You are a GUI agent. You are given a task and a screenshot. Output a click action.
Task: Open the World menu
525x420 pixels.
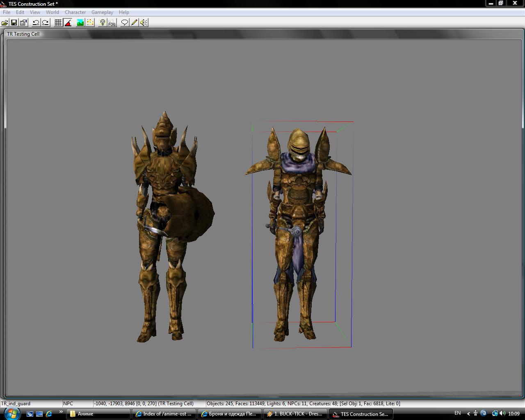pyautogui.click(x=52, y=12)
